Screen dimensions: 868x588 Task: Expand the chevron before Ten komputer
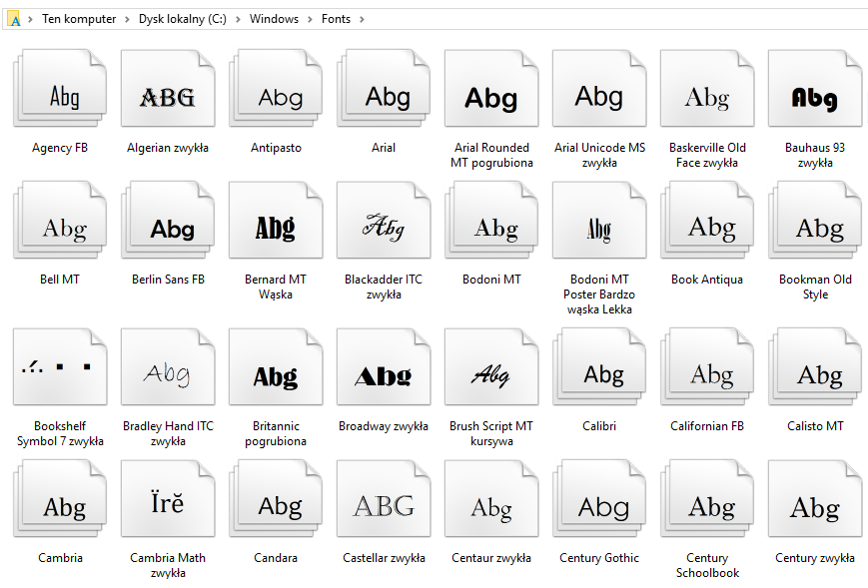[30, 19]
